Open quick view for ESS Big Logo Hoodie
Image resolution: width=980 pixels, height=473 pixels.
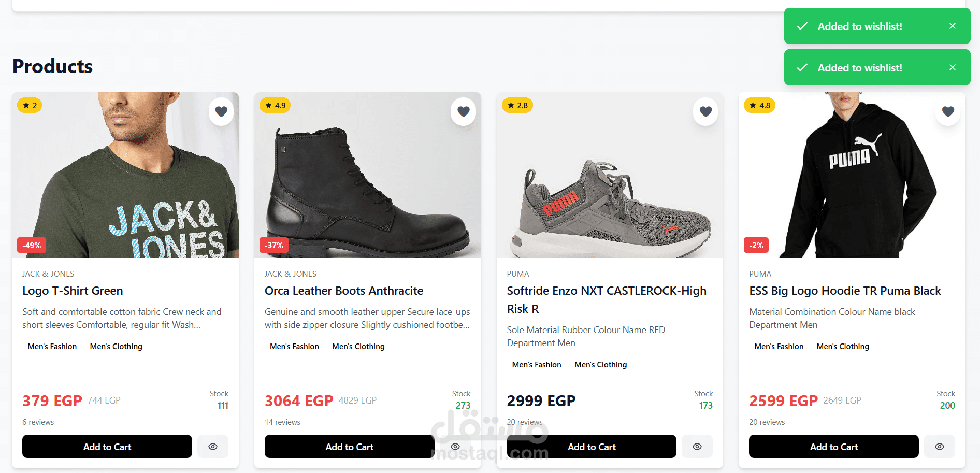(x=940, y=447)
